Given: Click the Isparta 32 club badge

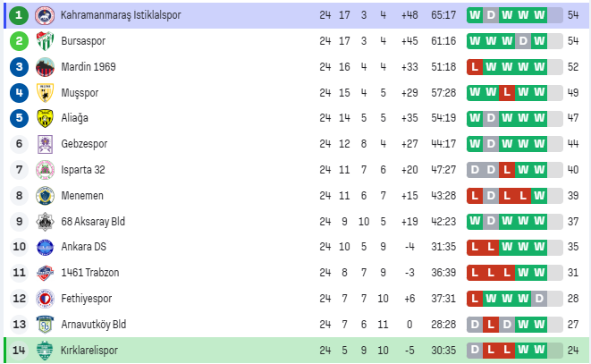Looking at the screenshot, I should pyautogui.click(x=45, y=170).
